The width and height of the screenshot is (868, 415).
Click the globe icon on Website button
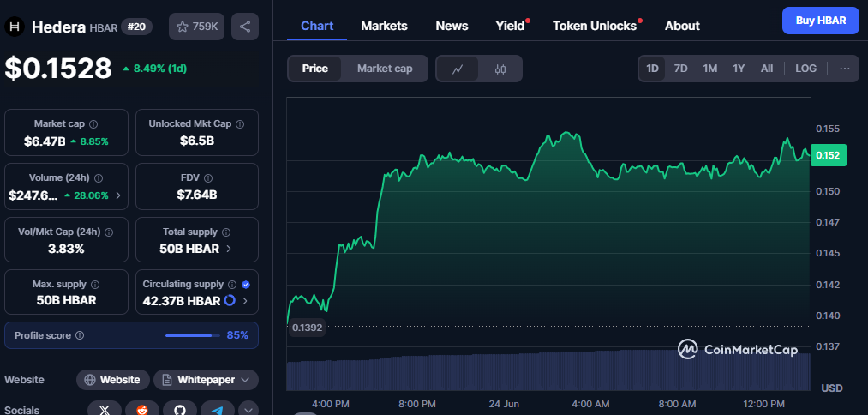click(x=90, y=380)
